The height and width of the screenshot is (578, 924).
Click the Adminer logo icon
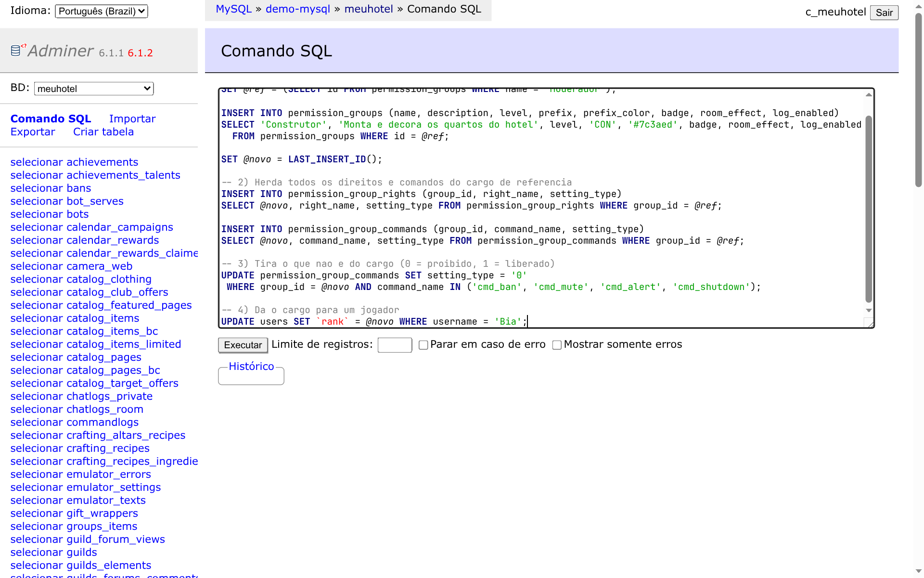click(18, 50)
